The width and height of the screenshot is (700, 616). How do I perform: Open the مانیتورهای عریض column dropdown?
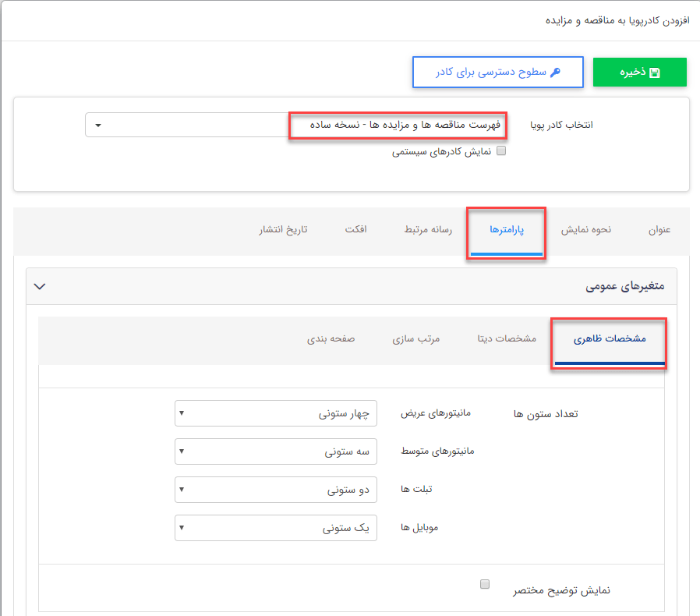tap(276, 413)
